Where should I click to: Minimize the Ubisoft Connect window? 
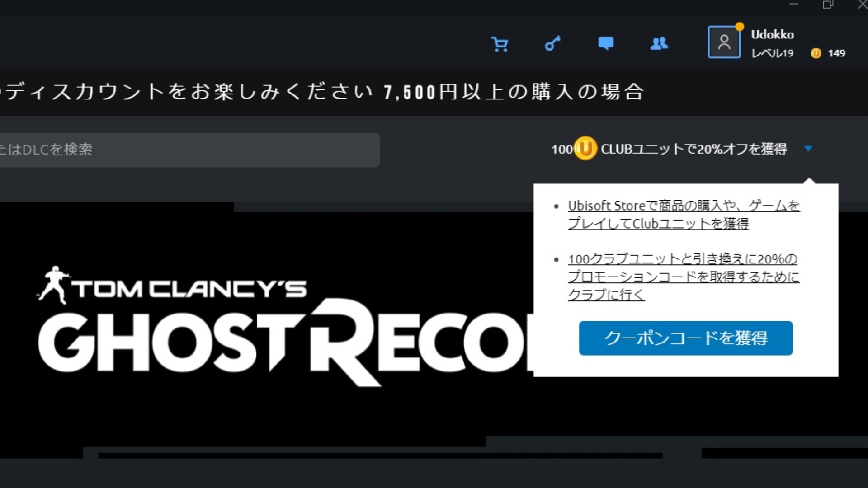coord(794,5)
